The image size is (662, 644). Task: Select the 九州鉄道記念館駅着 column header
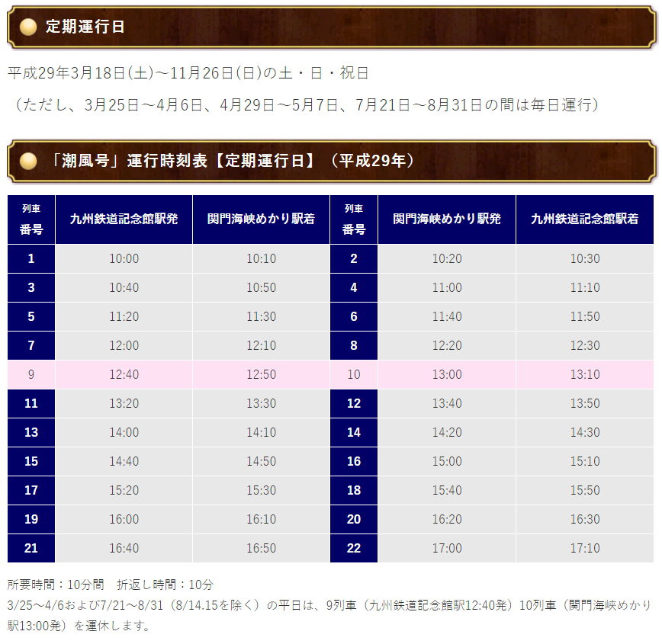coord(585,219)
